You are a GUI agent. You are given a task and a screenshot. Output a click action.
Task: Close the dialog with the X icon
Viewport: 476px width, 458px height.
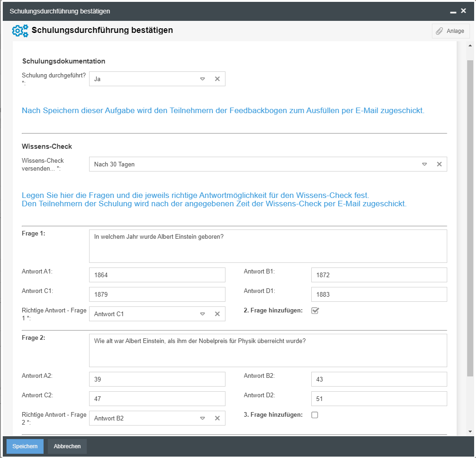(x=463, y=11)
